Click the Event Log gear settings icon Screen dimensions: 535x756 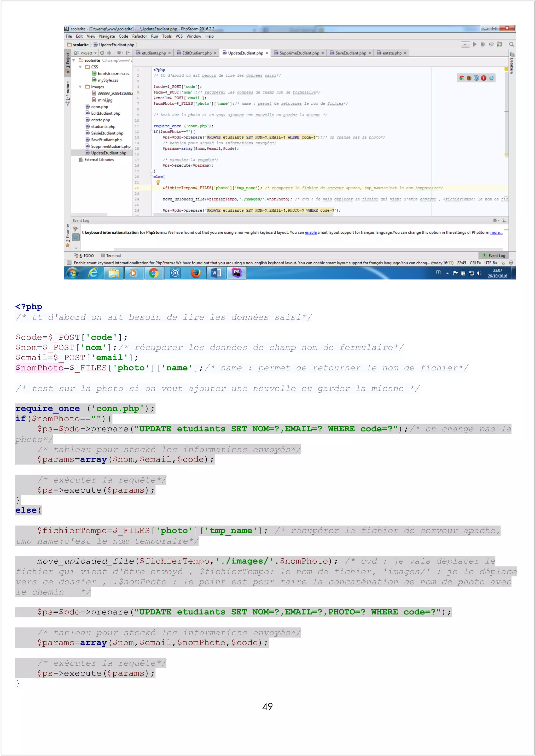click(x=496, y=220)
